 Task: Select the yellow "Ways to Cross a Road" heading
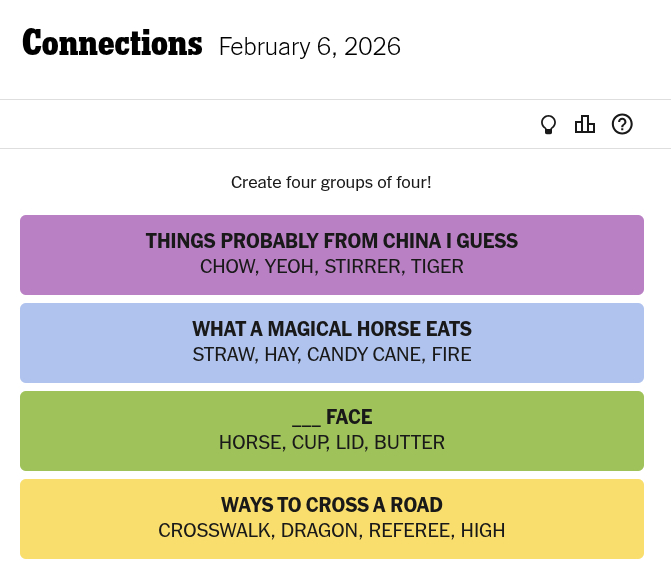(331, 505)
